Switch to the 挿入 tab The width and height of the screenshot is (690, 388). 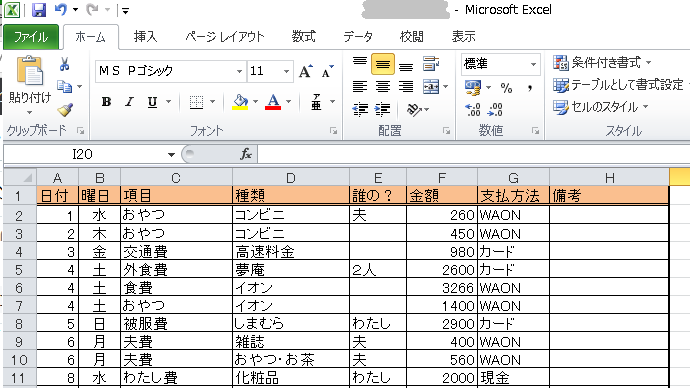click(146, 37)
